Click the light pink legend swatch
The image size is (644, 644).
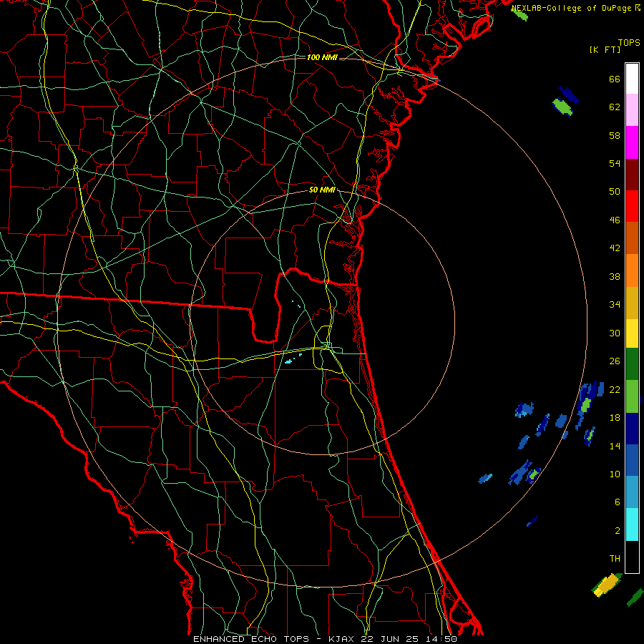click(x=632, y=110)
